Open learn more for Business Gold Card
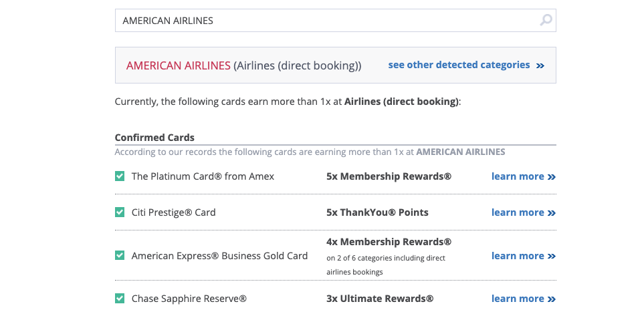 pyautogui.click(x=518, y=256)
